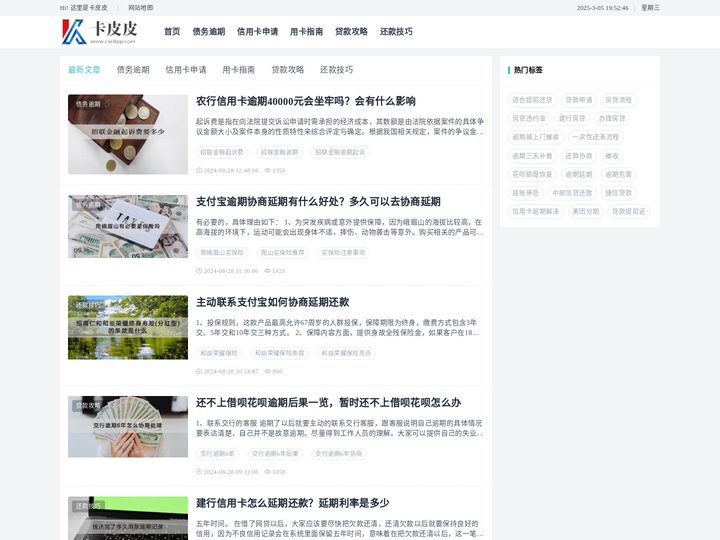Select hot tag 逾期三天补救
Viewport: 720px width, 540px height.
click(x=533, y=156)
